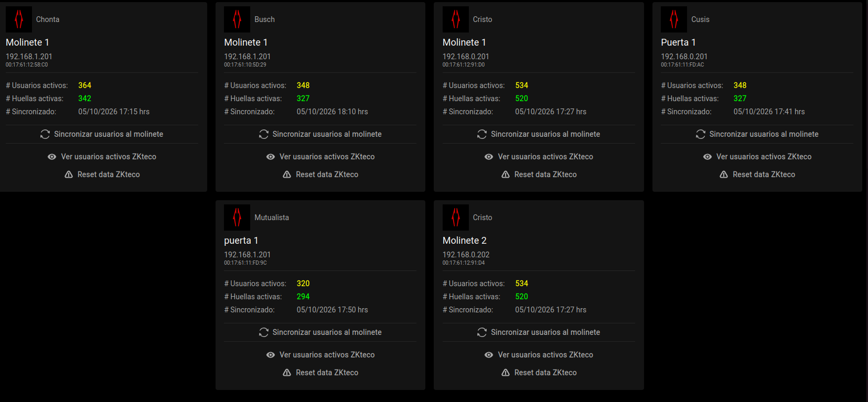Screen dimensions: 868x402
Task: Click the warning triangle icon on Chonta card
Action: (x=69, y=175)
